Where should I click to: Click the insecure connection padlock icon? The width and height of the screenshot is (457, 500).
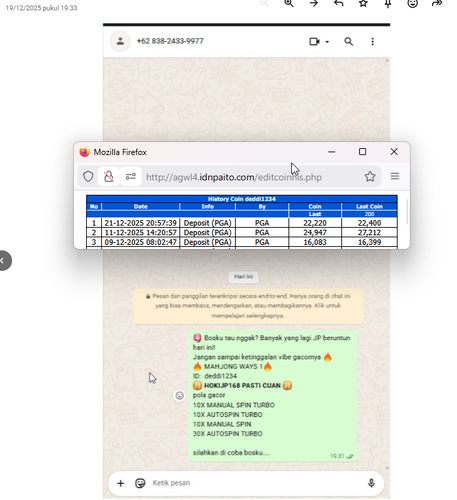pos(108,176)
